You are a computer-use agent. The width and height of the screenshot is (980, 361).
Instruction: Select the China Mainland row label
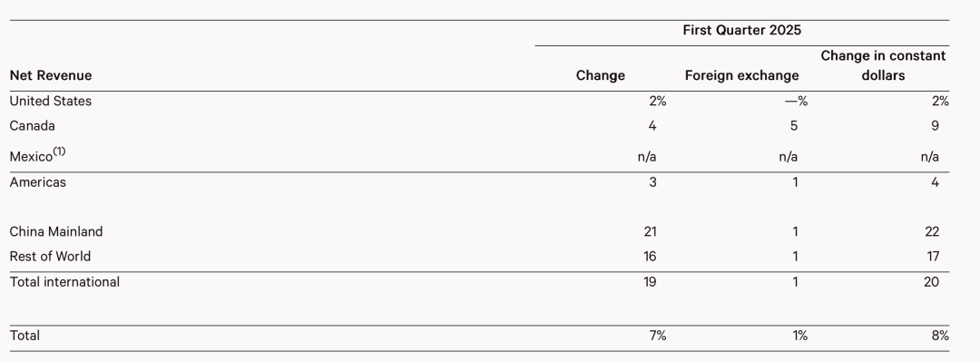(x=56, y=231)
